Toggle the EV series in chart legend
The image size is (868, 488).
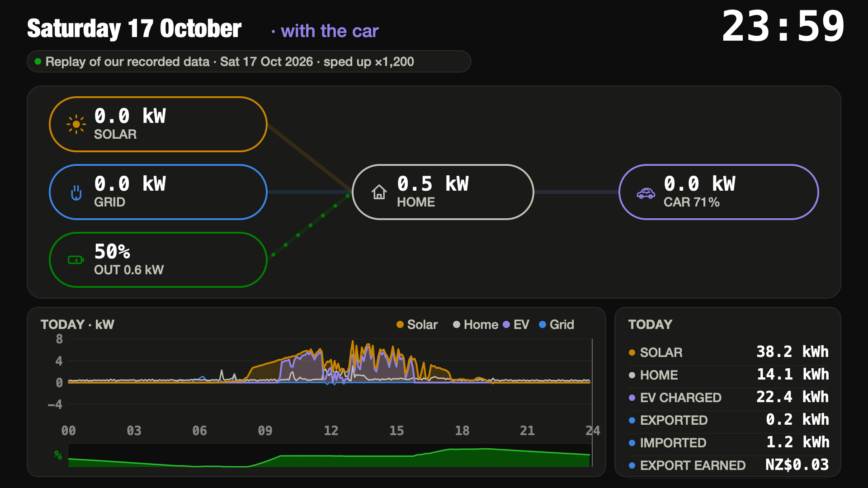tap(516, 324)
